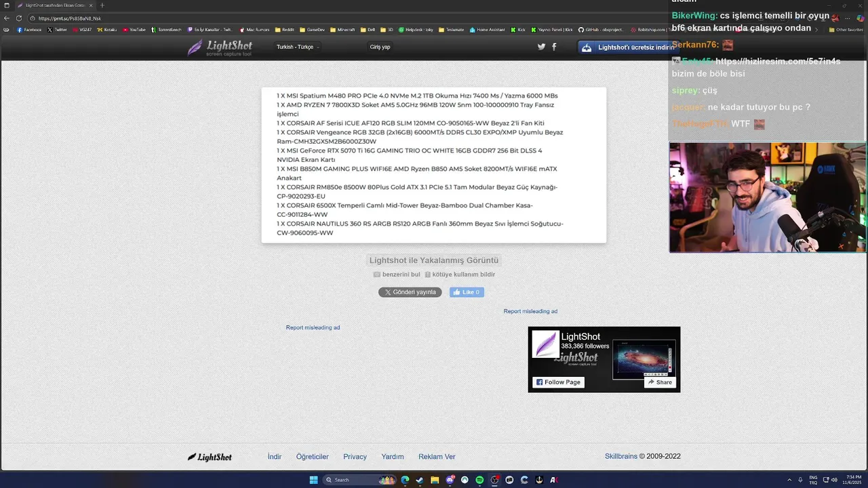868x488 pixels.
Task: Open the Windows Start menu
Action: pyautogui.click(x=313, y=480)
